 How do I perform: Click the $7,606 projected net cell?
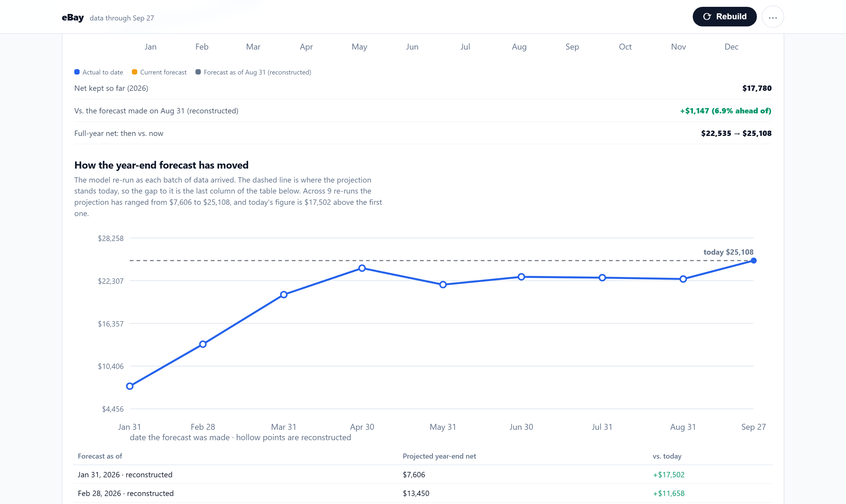pos(414,474)
